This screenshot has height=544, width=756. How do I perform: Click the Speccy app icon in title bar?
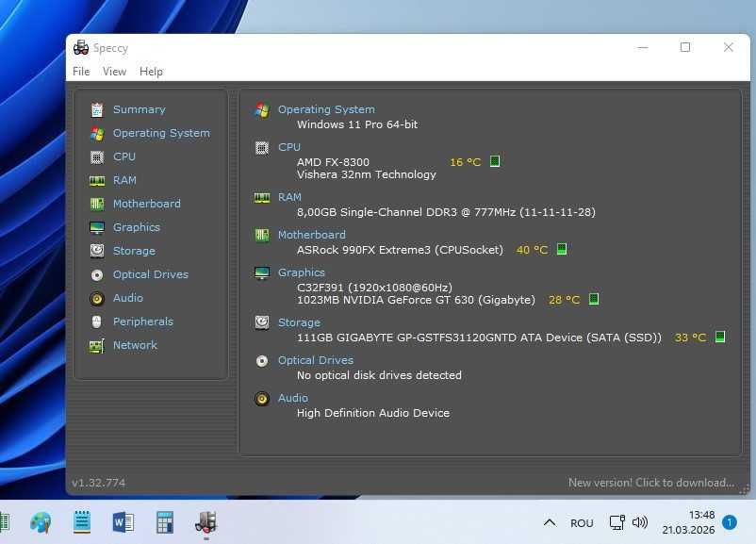81,47
